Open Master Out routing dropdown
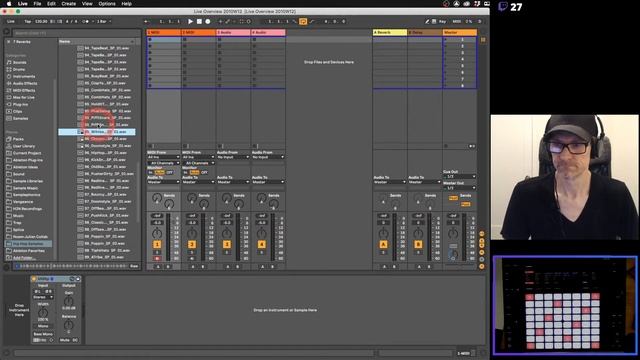640x360 pixels. [x=459, y=188]
